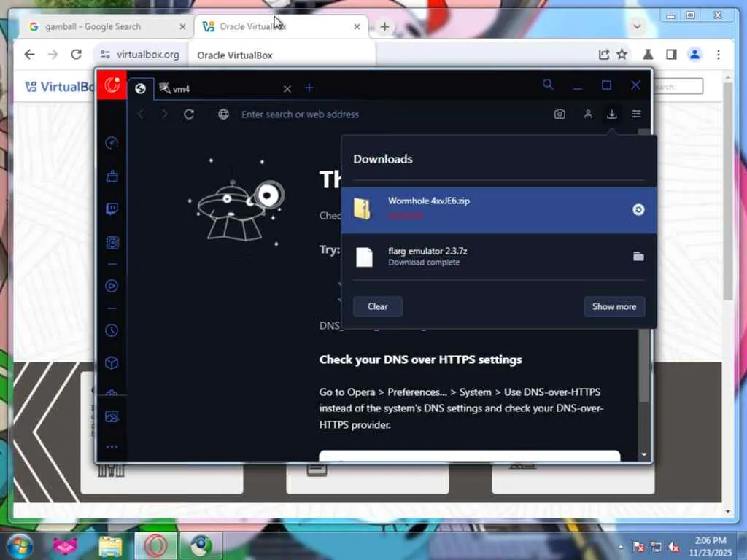Image resolution: width=747 pixels, height=560 pixels.
Task: Reload the page in Opera
Action: [x=189, y=114]
